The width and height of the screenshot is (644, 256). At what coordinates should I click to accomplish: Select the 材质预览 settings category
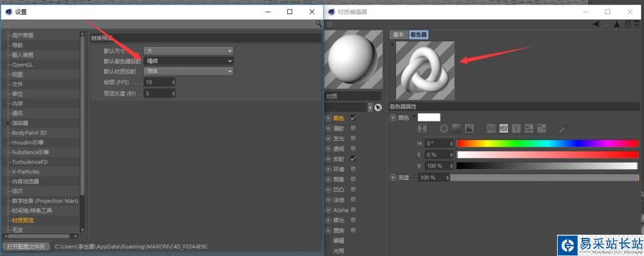23,220
